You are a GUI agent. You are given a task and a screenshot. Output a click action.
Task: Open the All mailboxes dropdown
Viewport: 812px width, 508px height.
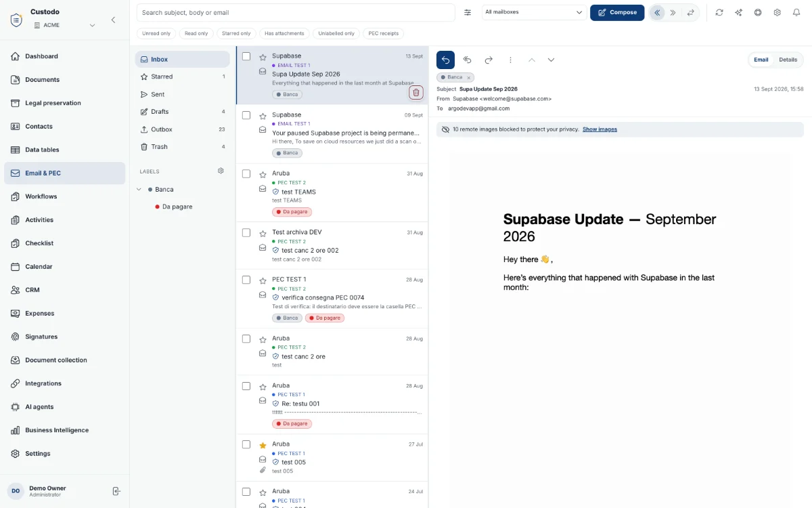534,12
